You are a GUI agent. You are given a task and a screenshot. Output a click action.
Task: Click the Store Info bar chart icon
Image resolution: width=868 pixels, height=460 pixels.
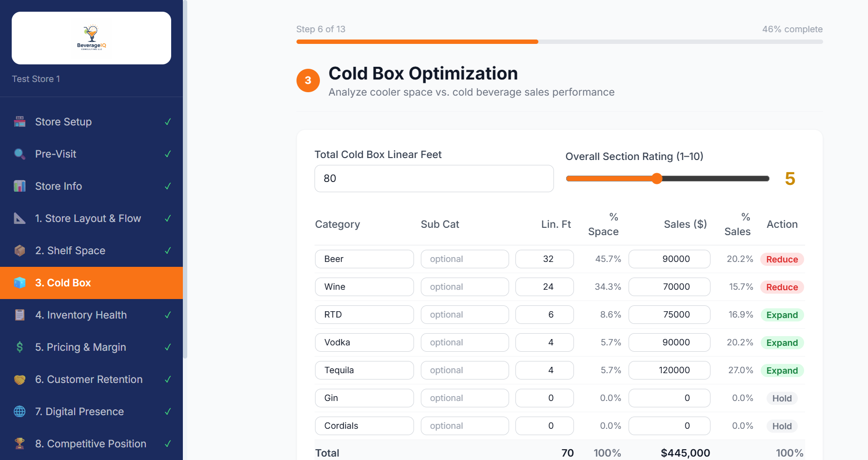click(20, 186)
